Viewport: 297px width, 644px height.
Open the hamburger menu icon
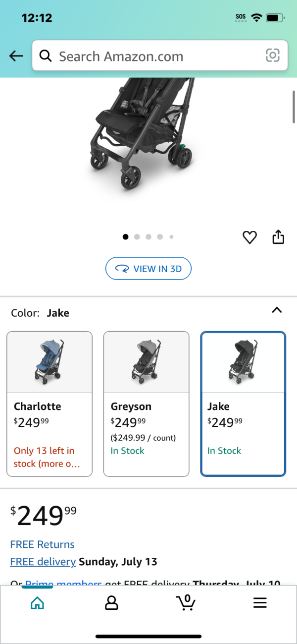(260, 603)
